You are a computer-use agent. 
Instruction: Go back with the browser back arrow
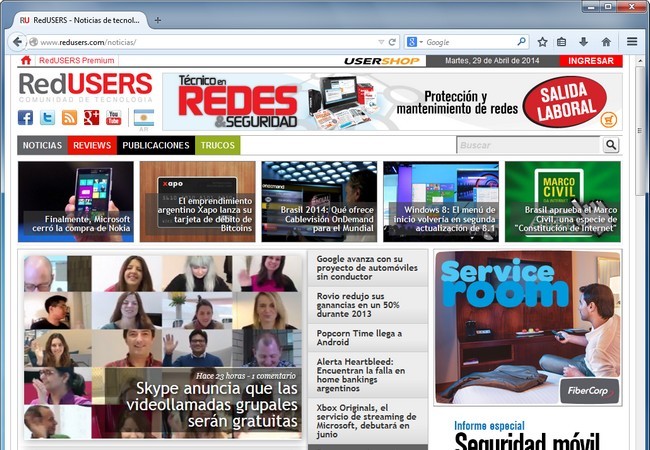[x=17, y=42]
